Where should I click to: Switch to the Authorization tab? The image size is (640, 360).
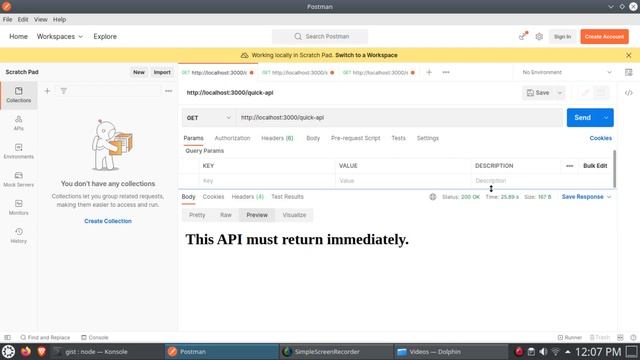click(x=232, y=138)
